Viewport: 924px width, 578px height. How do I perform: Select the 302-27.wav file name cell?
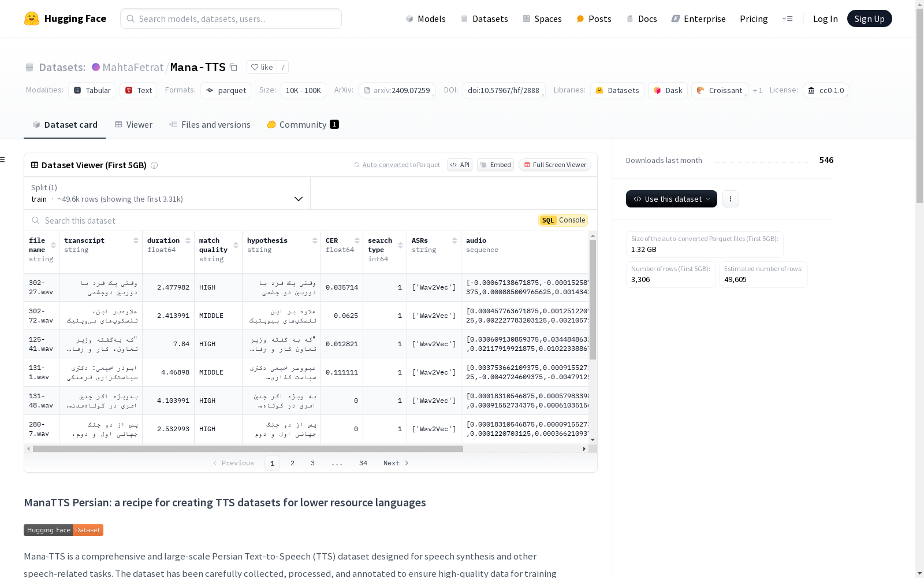click(x=41, y=287)
